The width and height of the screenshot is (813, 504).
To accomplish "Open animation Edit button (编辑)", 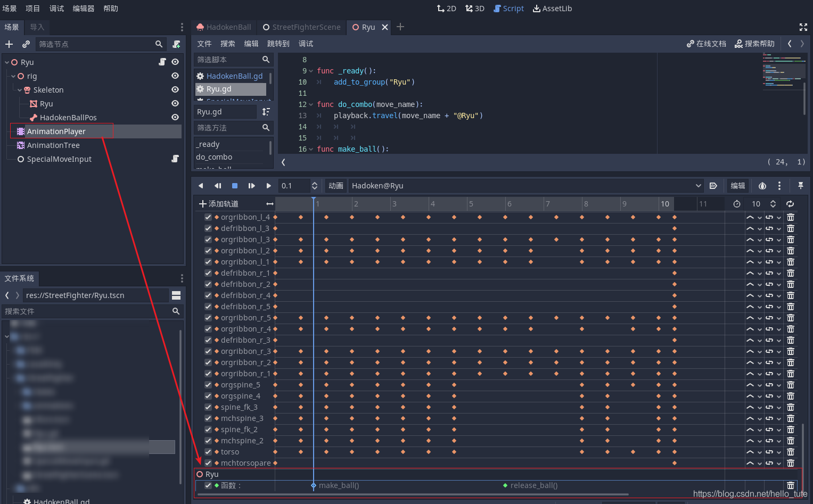I will tap(738, 186).
